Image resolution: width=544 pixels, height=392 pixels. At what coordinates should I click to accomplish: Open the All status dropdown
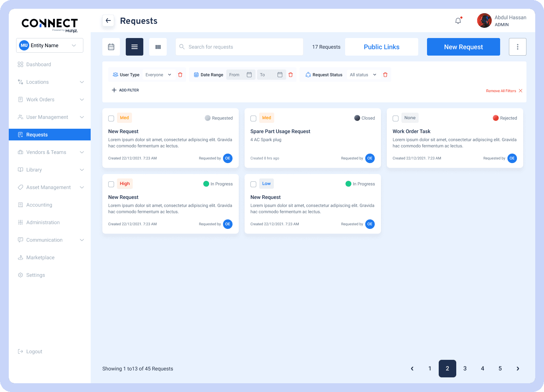pyautogui.click(x=363, y=75)
